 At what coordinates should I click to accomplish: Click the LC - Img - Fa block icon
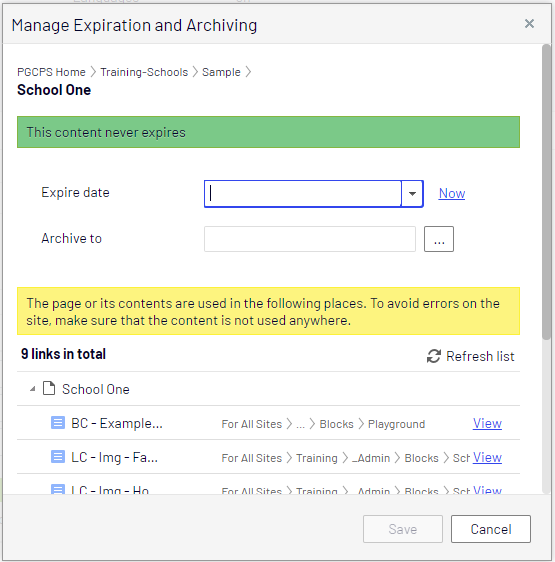click(58, 457)
